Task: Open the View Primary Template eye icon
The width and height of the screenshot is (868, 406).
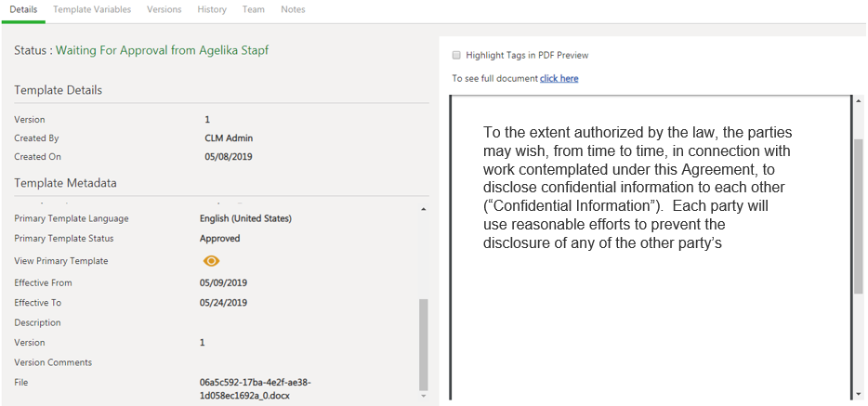Action: [x=211, y=261]
